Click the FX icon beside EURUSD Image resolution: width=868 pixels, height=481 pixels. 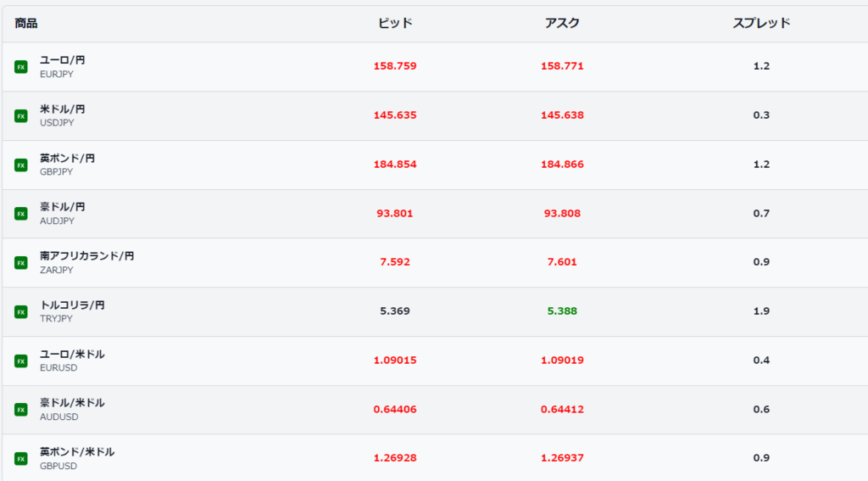tap(21, 361)
